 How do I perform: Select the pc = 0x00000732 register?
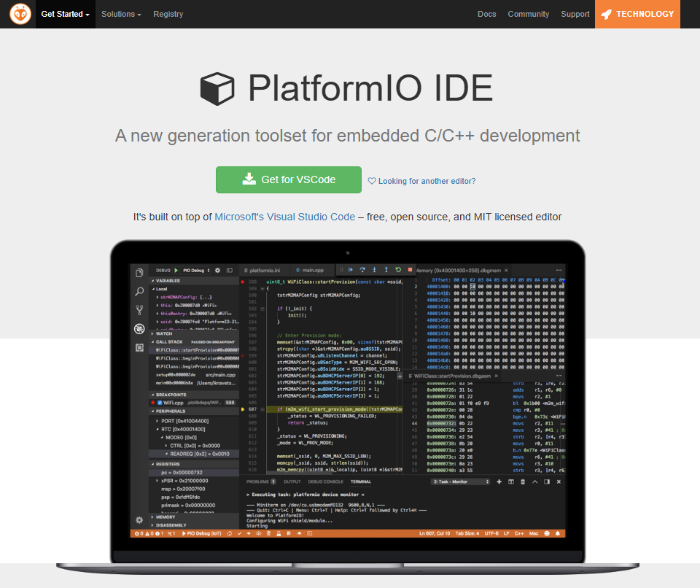tap(194, 472)
